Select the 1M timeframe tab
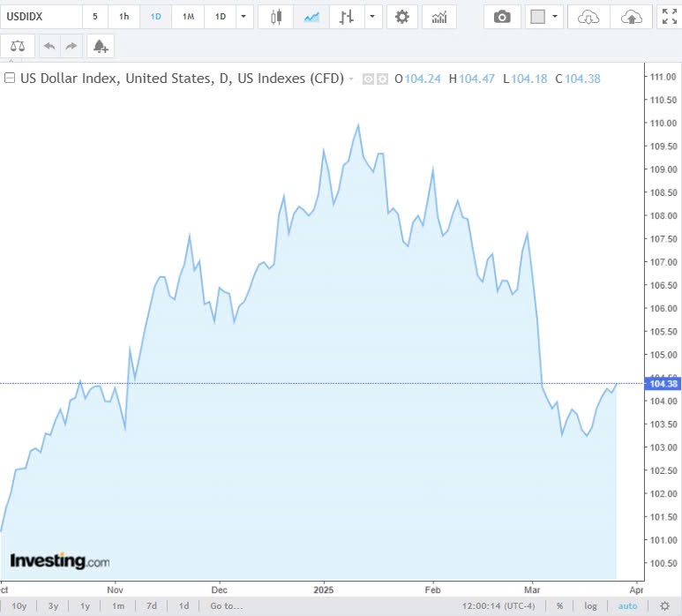Screen dimensions: 682x616 coord(188,17)
